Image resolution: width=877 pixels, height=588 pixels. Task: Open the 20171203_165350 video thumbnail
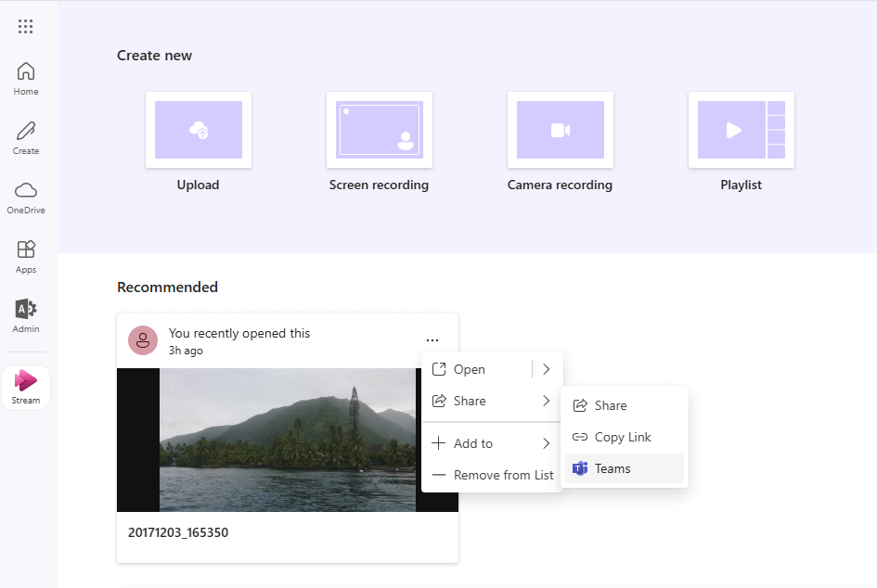pos(288,440)
